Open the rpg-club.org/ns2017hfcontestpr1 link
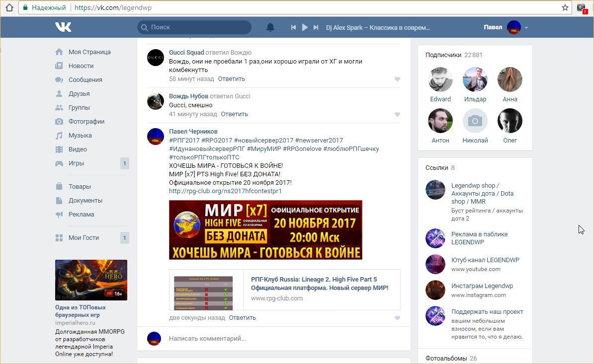Image resolution: width=594 pixels, height=364 pixels. pyautogui.click(x=225, y=191)
